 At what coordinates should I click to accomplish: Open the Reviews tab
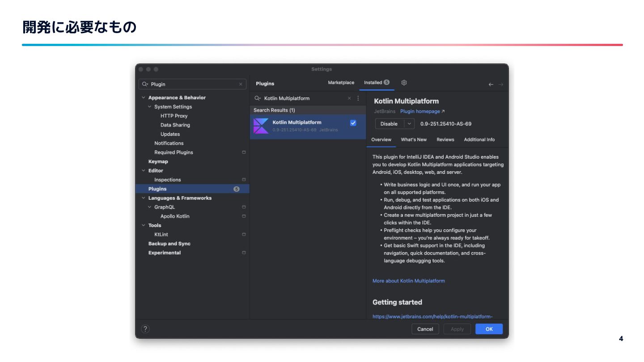pyautogui.click(x=445, y=139)
